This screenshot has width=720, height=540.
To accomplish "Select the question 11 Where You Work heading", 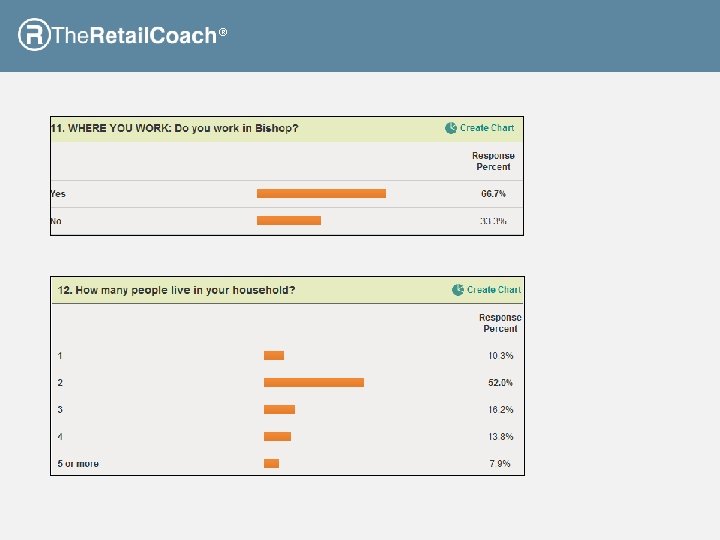I will [x=175, y=128].
